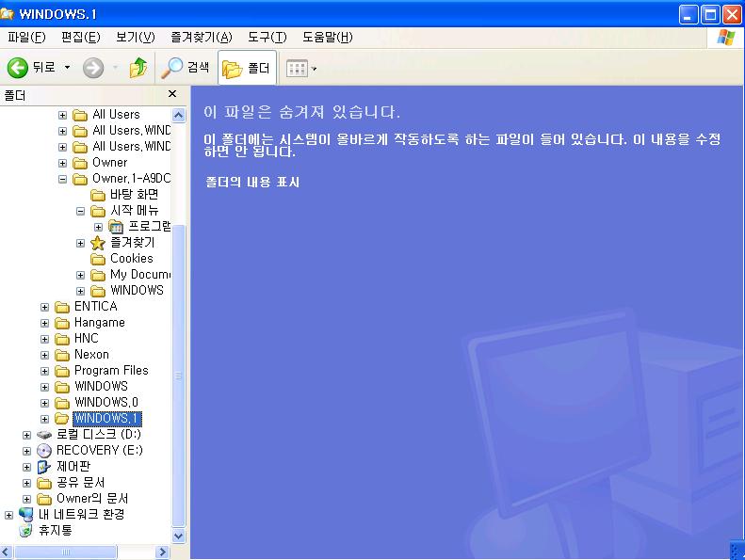Open the 즐겨찾기(A) menu
The image size is (745, 560).
coord(202,37)
